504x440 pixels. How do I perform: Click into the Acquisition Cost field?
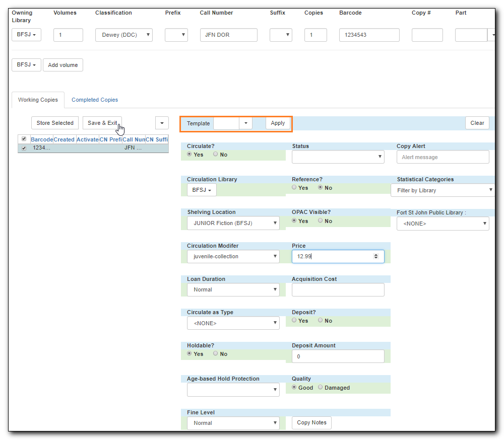(x=338, y=289)
